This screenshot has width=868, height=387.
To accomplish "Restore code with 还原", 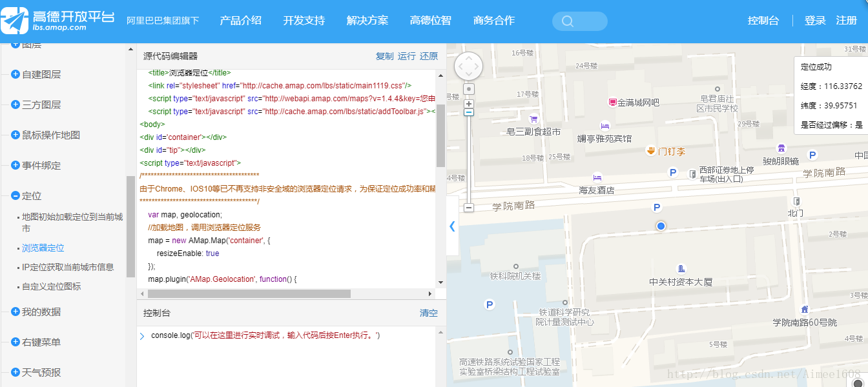I will pos(429,56).
